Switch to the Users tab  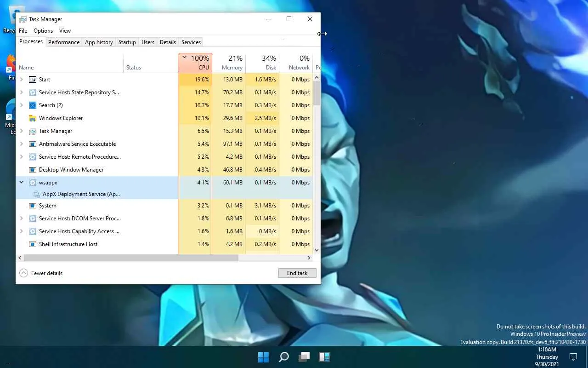(148, 42)
